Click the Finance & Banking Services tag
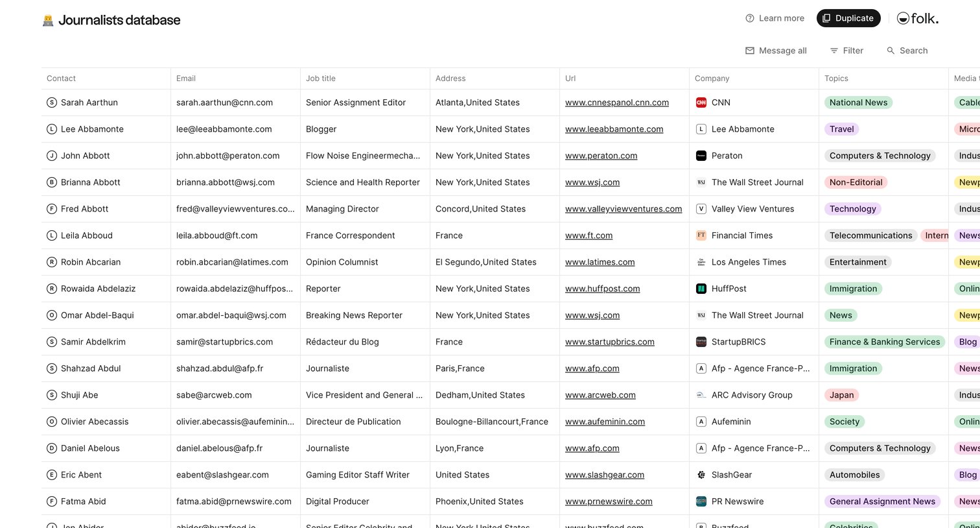This screenshot has width=980, height=528. point(885,342)
